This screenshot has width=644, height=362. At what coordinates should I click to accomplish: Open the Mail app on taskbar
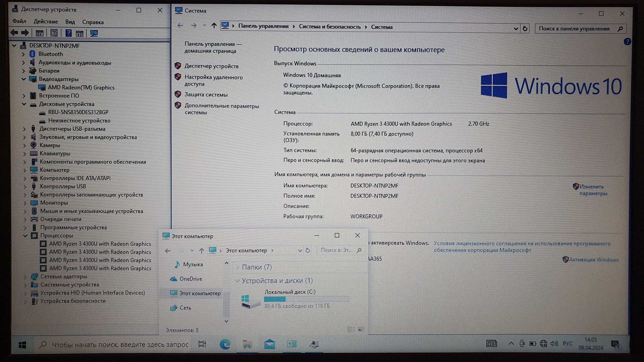click(x=269, y=344)
